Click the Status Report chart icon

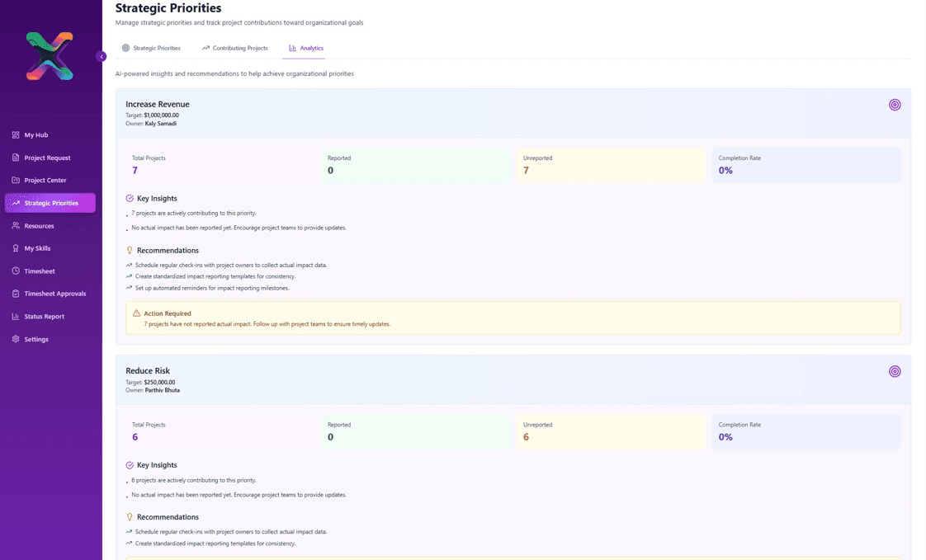[15, 316]
